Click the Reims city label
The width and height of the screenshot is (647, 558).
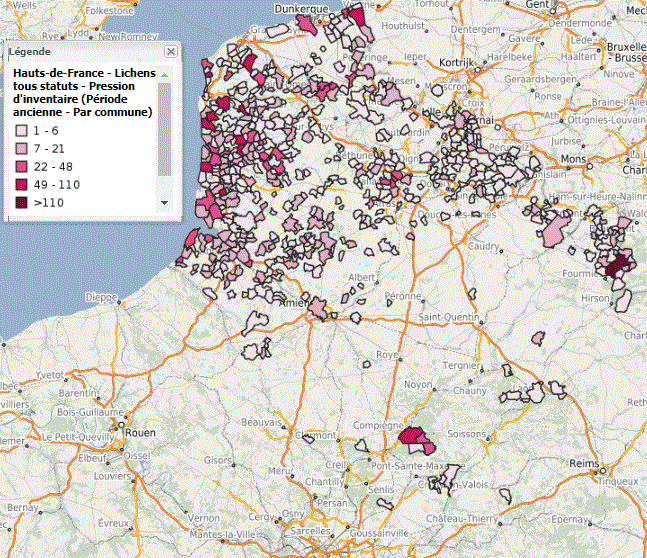583,467
